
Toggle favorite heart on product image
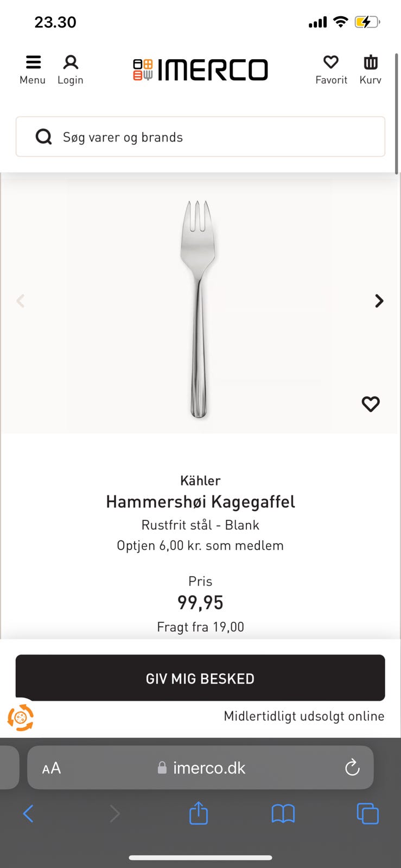pyautogui.click(x=371, y=404)
